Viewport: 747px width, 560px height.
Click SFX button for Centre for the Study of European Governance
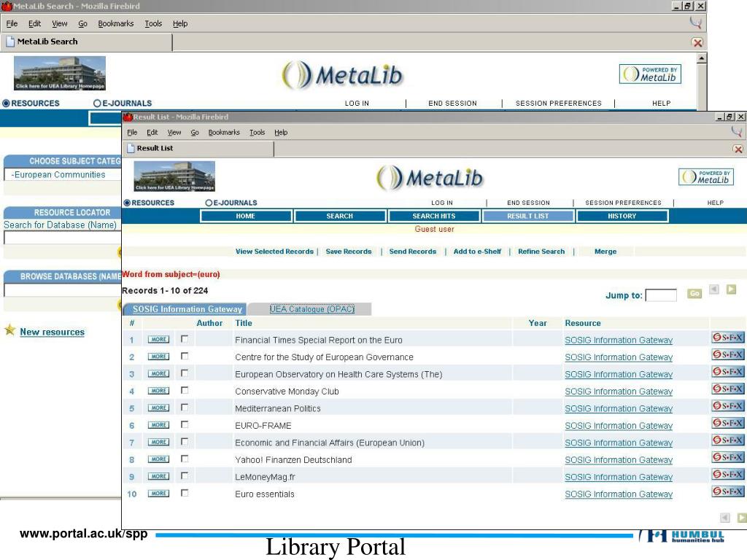click(728, 355)
